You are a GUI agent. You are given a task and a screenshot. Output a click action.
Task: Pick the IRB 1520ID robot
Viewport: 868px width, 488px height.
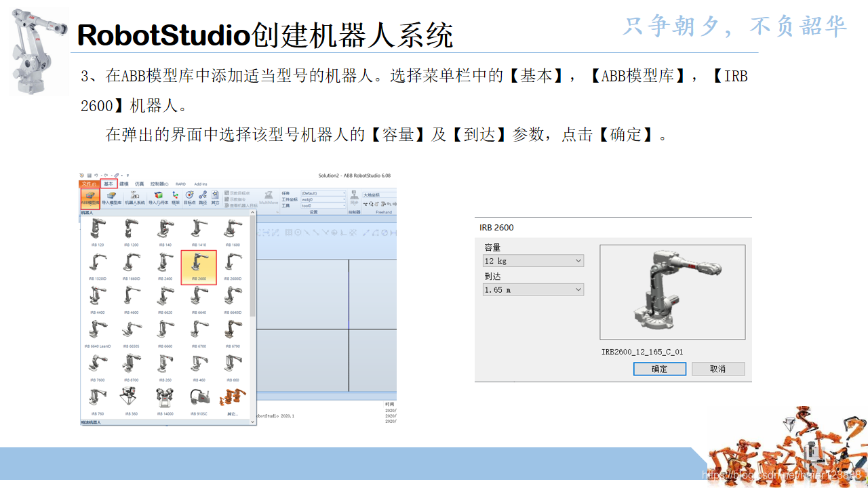coord(97,267)
